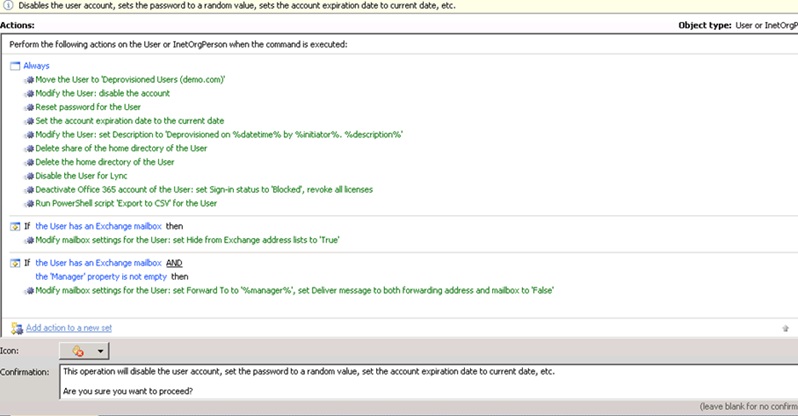798x416 pixels.
Task: Click gear icon beside 'Move the User' action
Action: (x=30, y=80)
